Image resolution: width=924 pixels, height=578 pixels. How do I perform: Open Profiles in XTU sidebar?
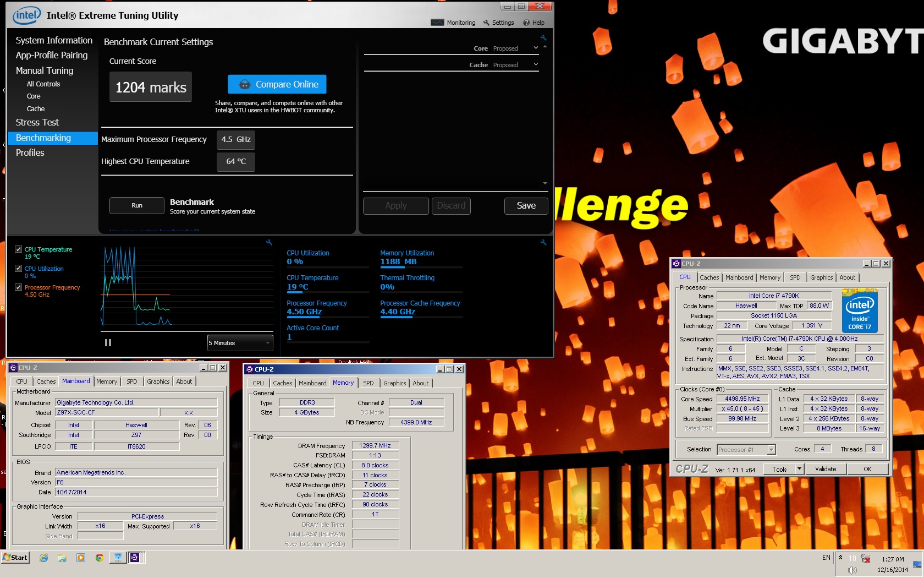30,152
